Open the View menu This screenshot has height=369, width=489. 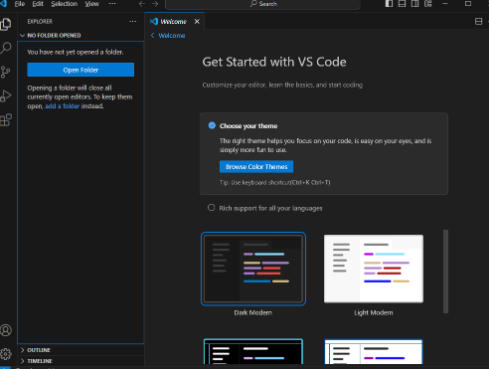click(x=92, y=4)
